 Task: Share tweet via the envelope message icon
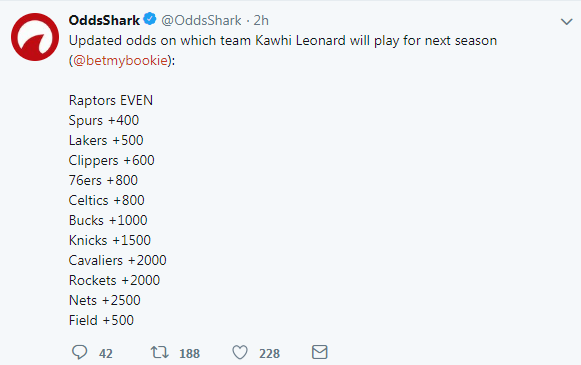(319, 352)
